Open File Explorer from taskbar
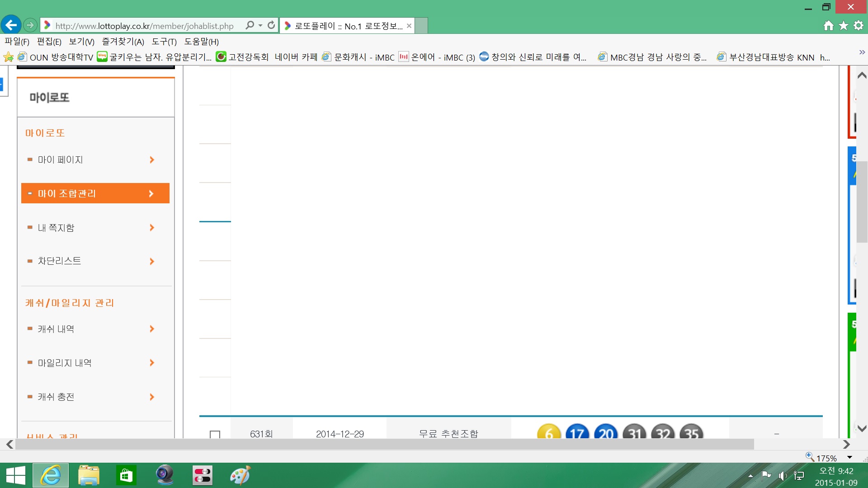 point(89,475)
